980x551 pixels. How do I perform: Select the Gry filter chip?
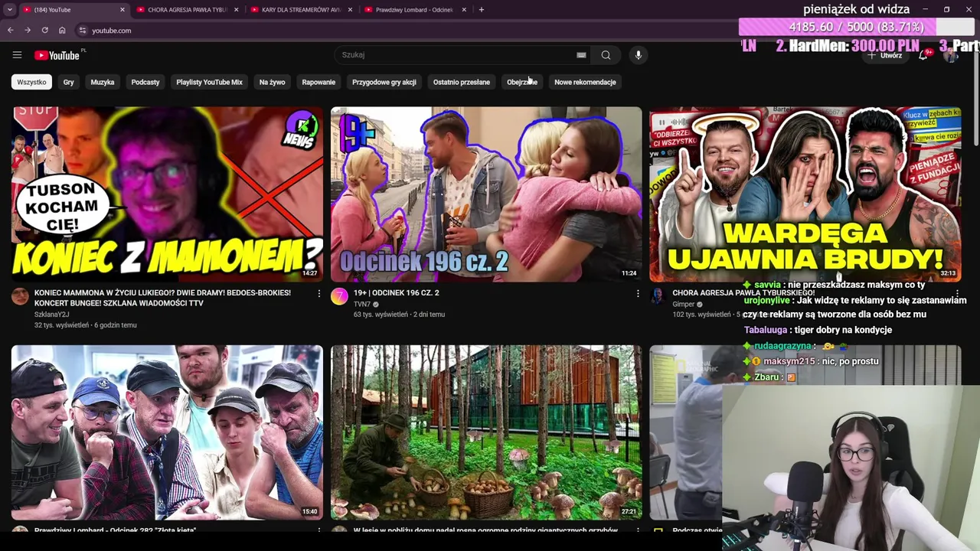(x=69, y=82)
